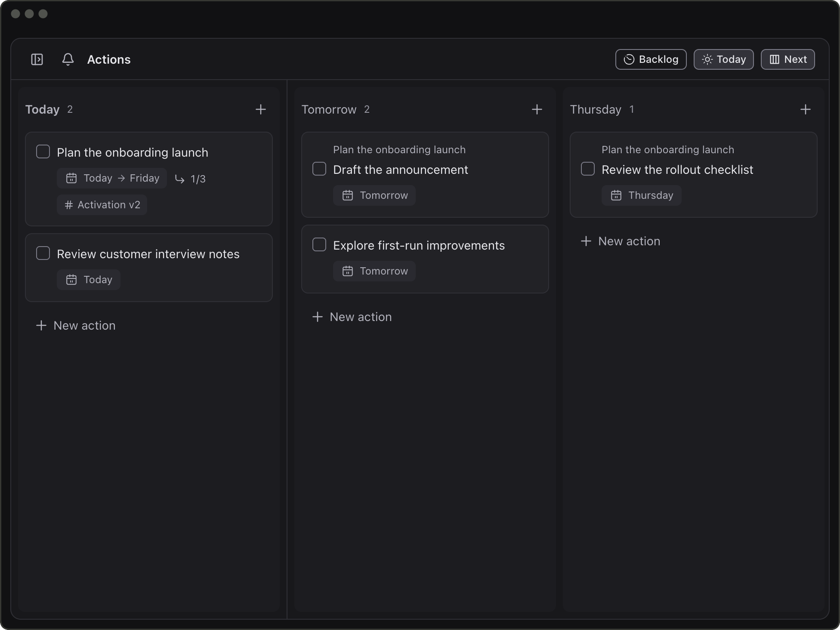The width and height of the screenshot is (840, 630).
Task: Click the window close traffic light
Action: click(15, 14)
